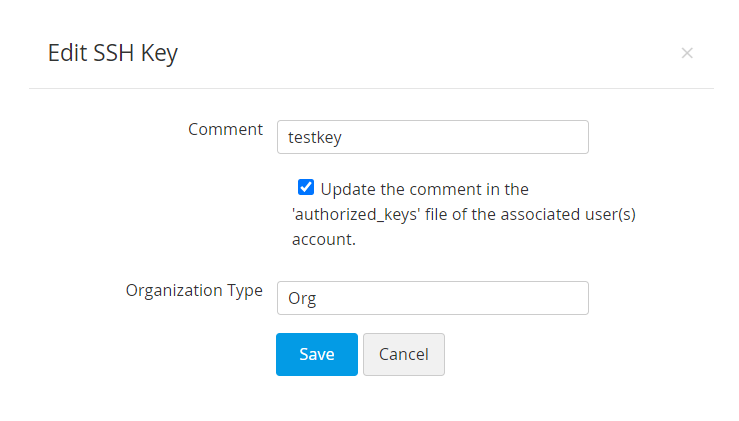The image size is (739, 421).
Task: Uncheck the update comment checkbox
Action: tap(306, 188)
